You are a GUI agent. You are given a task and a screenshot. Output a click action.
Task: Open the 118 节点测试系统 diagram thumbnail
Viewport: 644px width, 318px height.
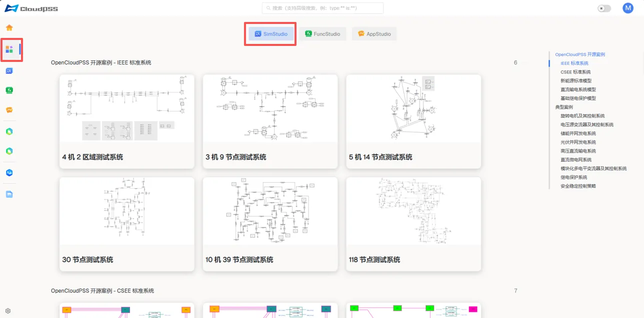pyautogui.click(x=413, y=211)
